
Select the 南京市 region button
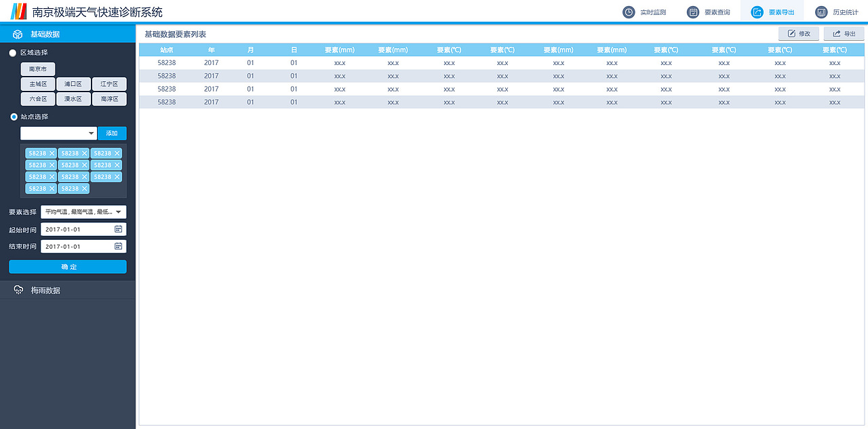click(38, 69)
